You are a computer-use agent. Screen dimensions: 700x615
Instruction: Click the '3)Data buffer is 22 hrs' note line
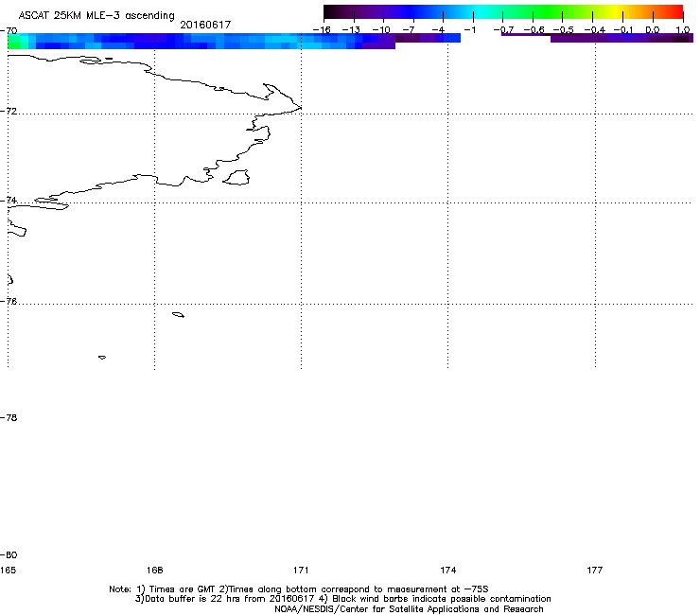342,599
